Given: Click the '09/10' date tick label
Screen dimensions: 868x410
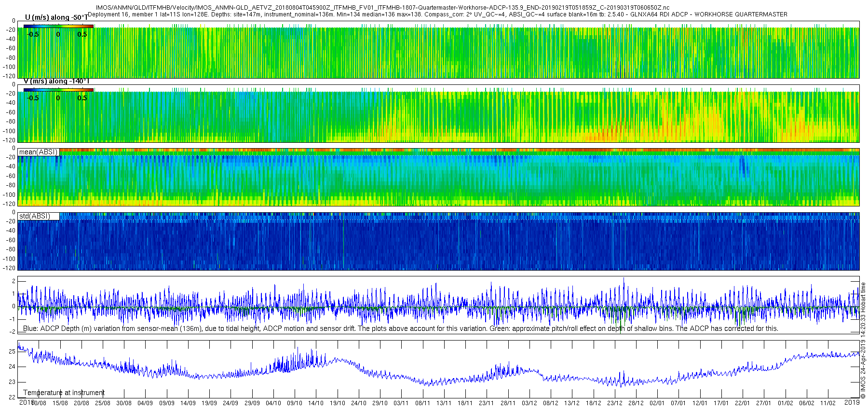Looking at the screenshot, I should [295, 403].
